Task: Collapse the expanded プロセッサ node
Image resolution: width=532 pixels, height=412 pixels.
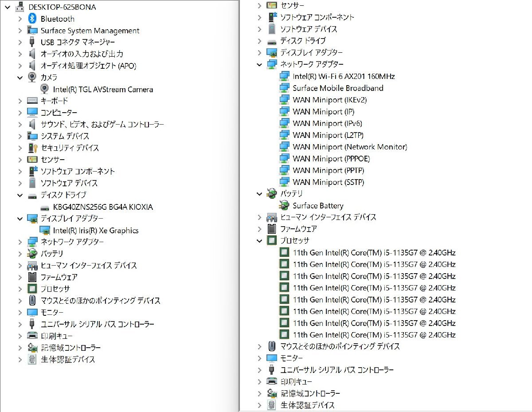Action: coord(260,241)
